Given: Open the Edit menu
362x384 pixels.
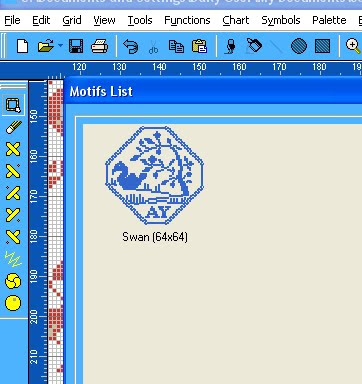Looking at the screenshot, I should click(x=41, y=20).
